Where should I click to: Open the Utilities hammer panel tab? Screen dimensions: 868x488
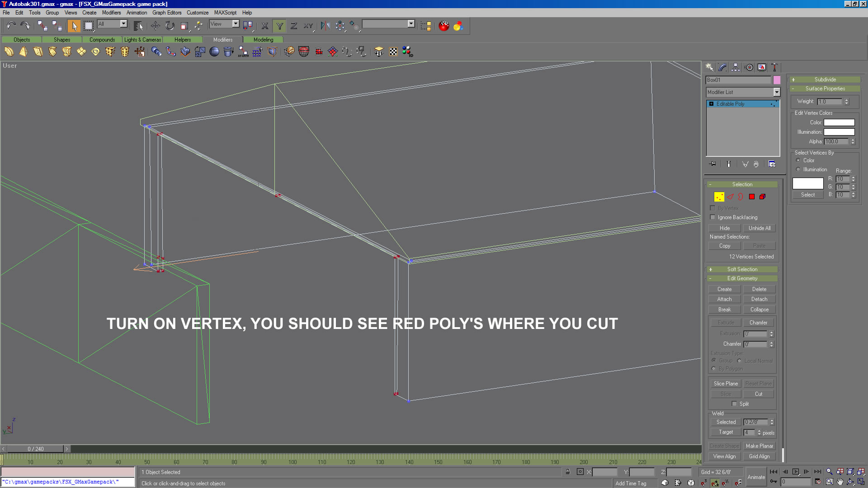[x=774, y=67]
